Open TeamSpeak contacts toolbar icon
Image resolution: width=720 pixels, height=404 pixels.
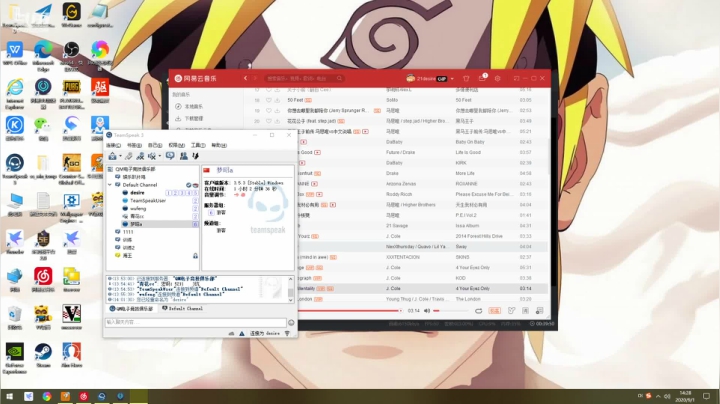(184, 156)
